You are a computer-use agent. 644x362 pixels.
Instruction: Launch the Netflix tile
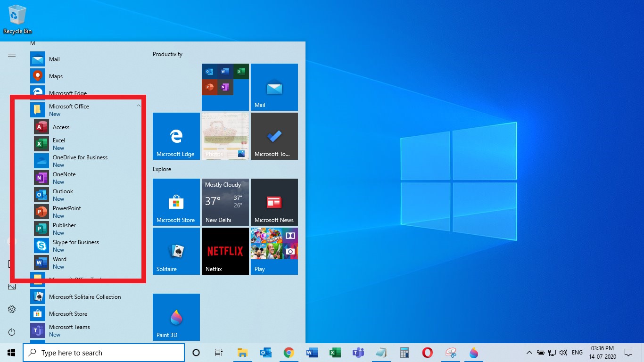point(225,251)
